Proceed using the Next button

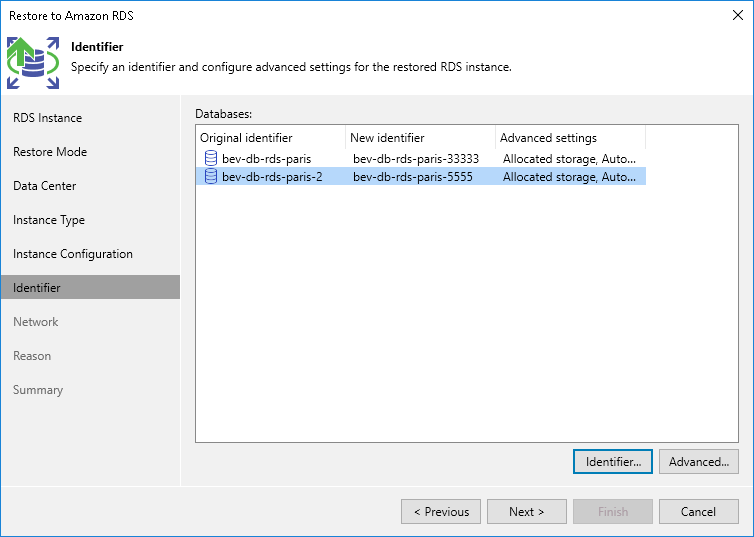click(x=527, y=512)
